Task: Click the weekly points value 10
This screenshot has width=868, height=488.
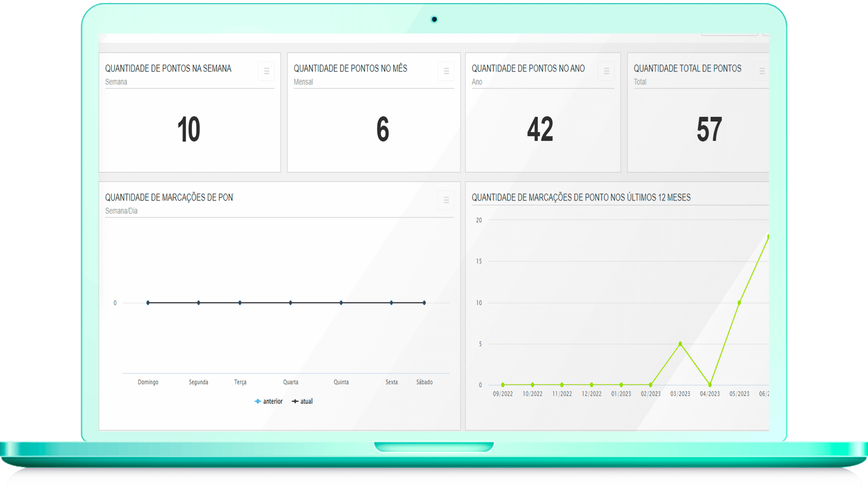Action: click(189, 130)
